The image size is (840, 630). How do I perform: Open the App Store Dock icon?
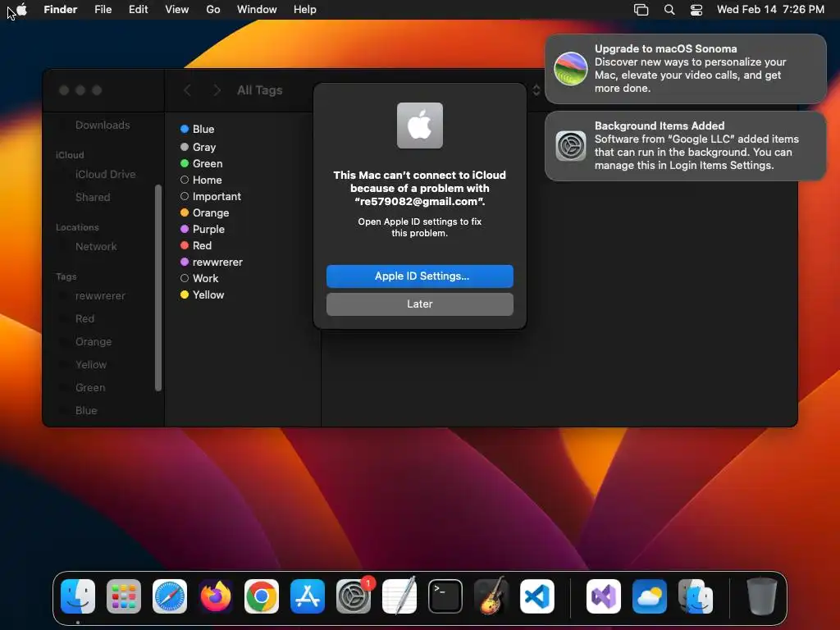308,596
